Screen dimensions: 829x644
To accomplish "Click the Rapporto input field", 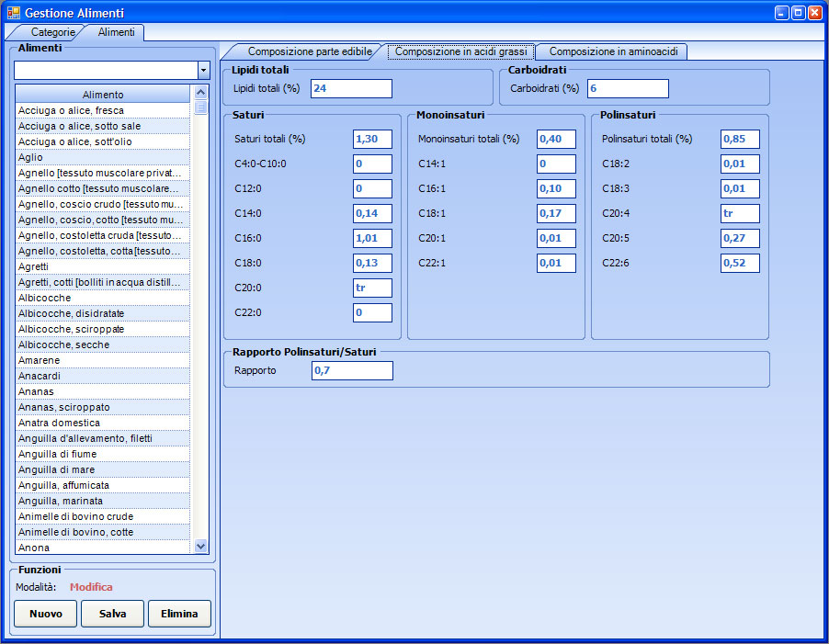I will tap(351, 370).
